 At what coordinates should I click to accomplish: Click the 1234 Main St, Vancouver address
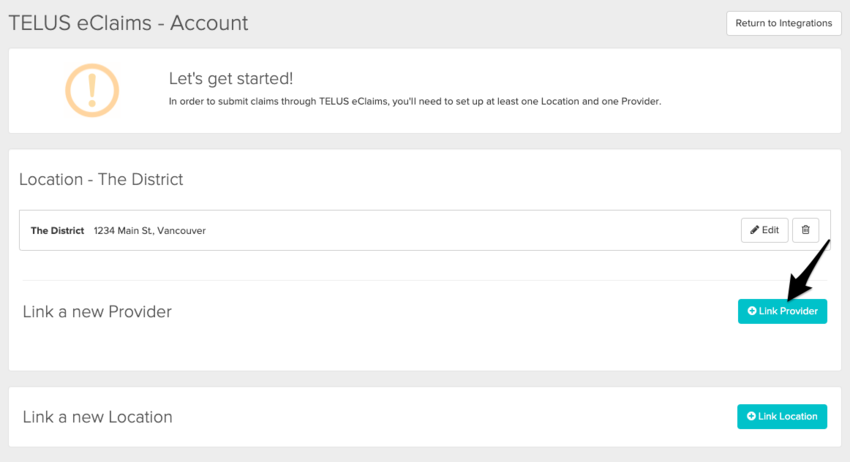pyautogui.click(x=149, y=230)
